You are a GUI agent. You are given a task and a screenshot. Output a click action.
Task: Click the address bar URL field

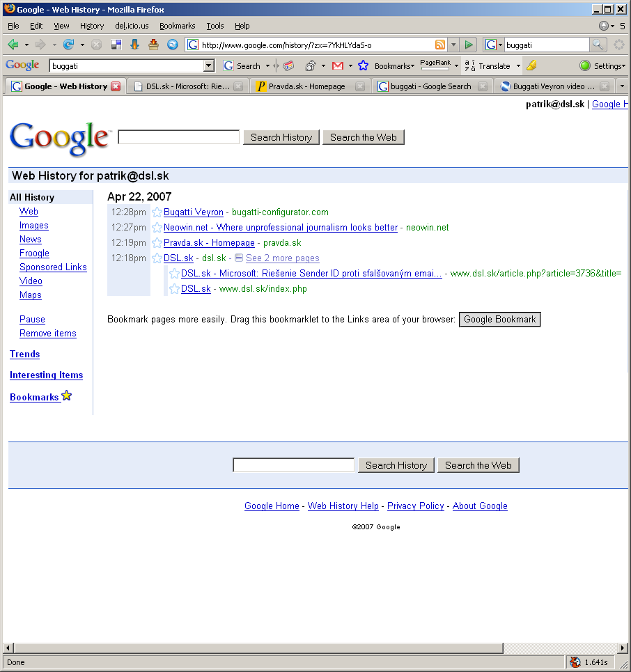coord(317,45)
